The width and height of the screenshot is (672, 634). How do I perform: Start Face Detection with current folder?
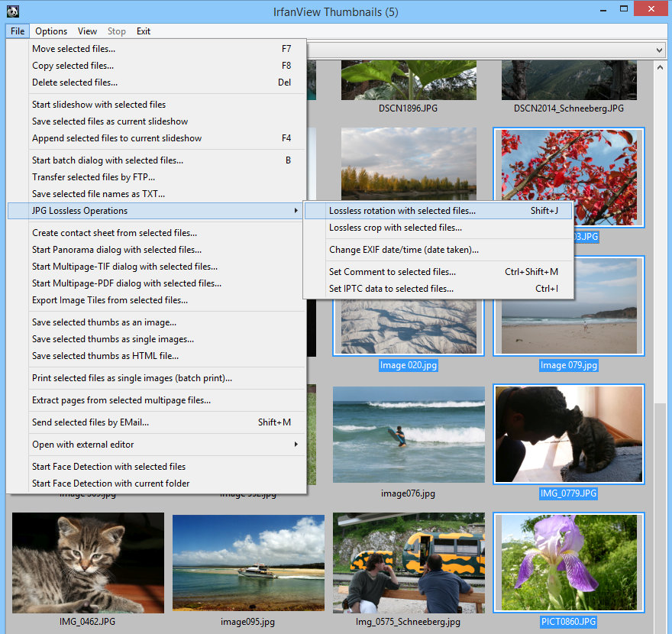(x=111, y=484)
